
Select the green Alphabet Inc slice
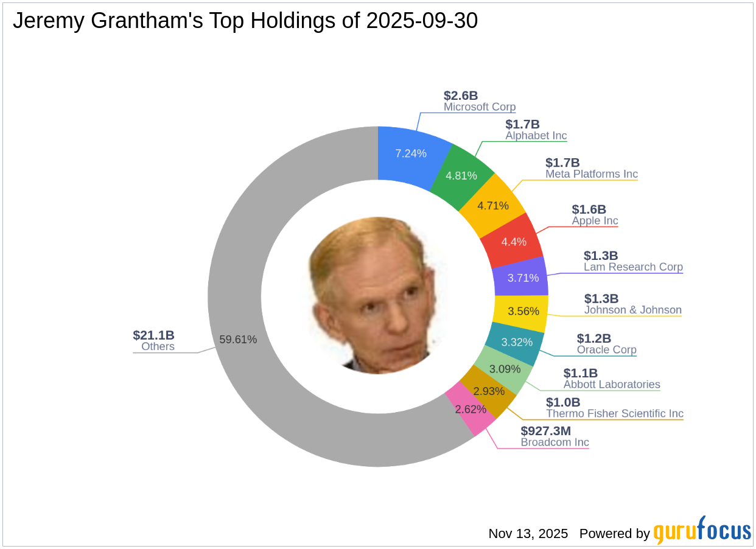(461, 175)
